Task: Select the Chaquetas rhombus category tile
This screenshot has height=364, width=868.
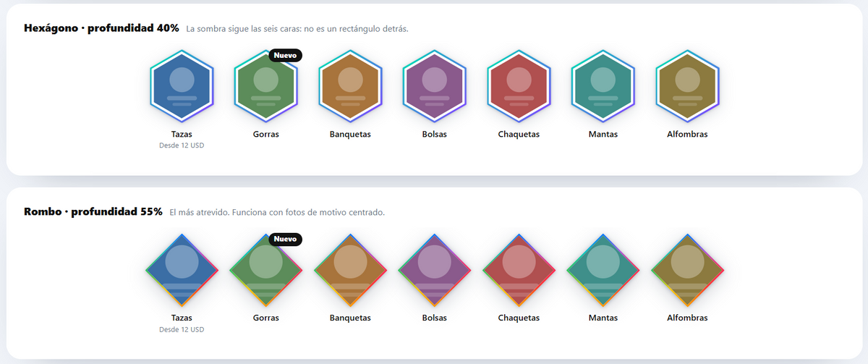Action: pyautogui.click(x=519, y=270)
